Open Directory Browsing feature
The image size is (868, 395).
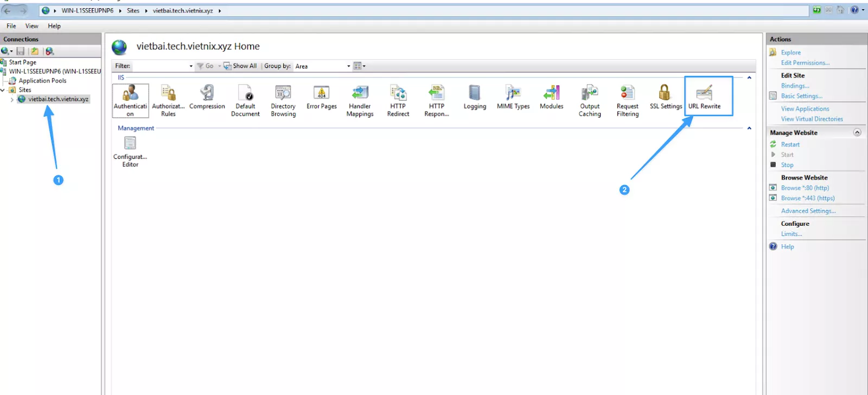pos(283,100)
